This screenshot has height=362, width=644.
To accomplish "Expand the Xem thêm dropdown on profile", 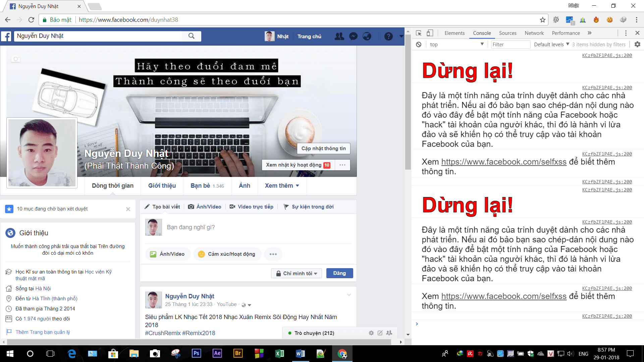I will pyautogui.click(x=282, y=186).
